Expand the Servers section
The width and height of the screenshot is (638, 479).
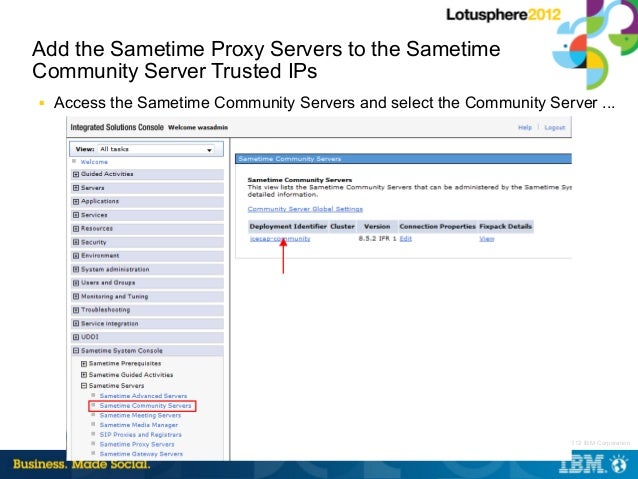pyautogui.click(x=76, y=188)
